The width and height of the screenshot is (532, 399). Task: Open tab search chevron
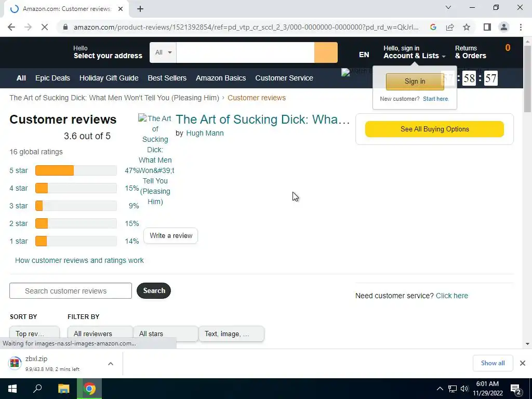(448, 7)
